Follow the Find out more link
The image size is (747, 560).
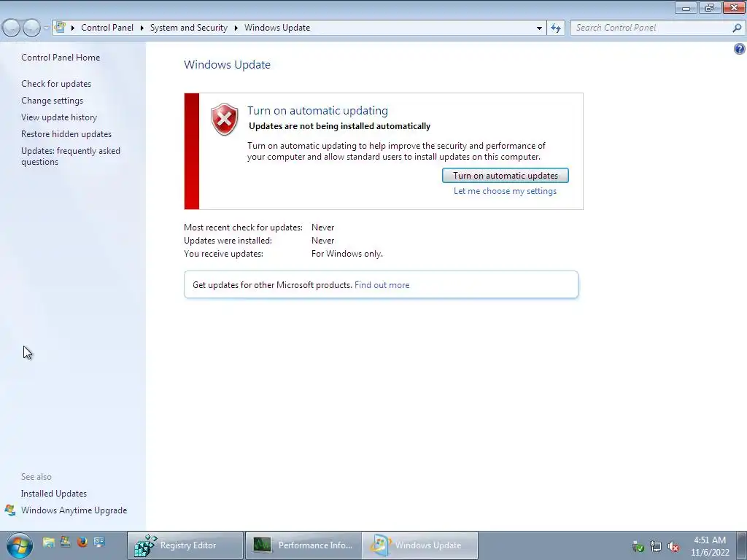[x=382, y=285]
